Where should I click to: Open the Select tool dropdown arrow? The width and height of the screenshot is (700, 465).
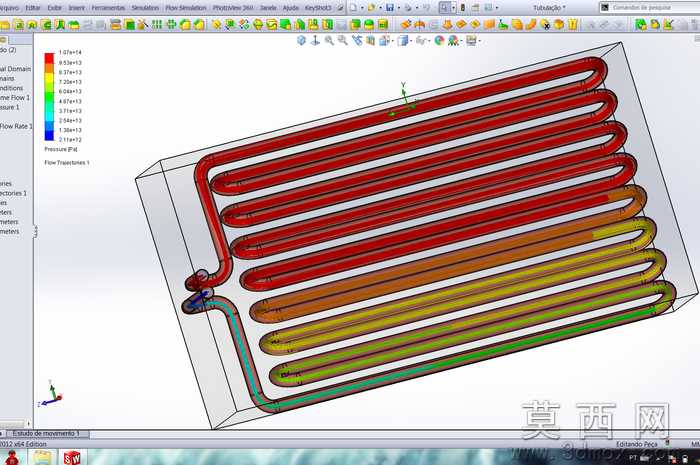453,8
